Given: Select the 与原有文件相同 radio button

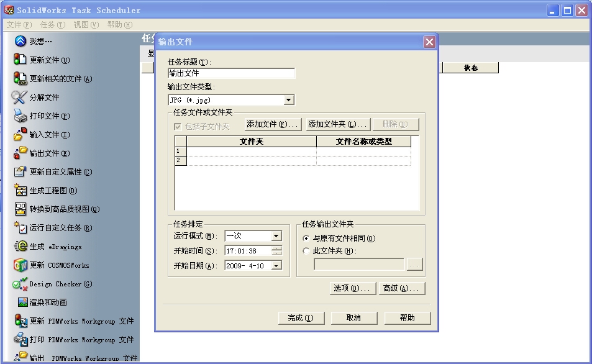Looking at the screenshot, I should [x=306, y=239].
